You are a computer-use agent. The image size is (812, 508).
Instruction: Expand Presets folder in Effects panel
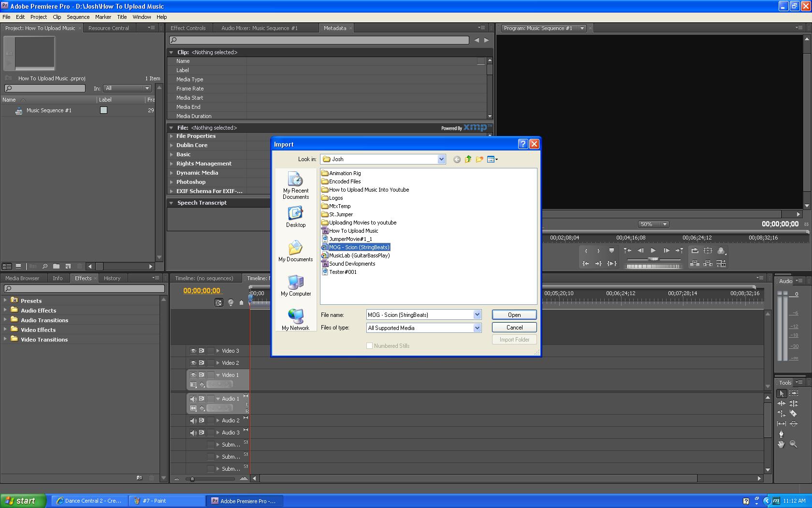[5, 300]
